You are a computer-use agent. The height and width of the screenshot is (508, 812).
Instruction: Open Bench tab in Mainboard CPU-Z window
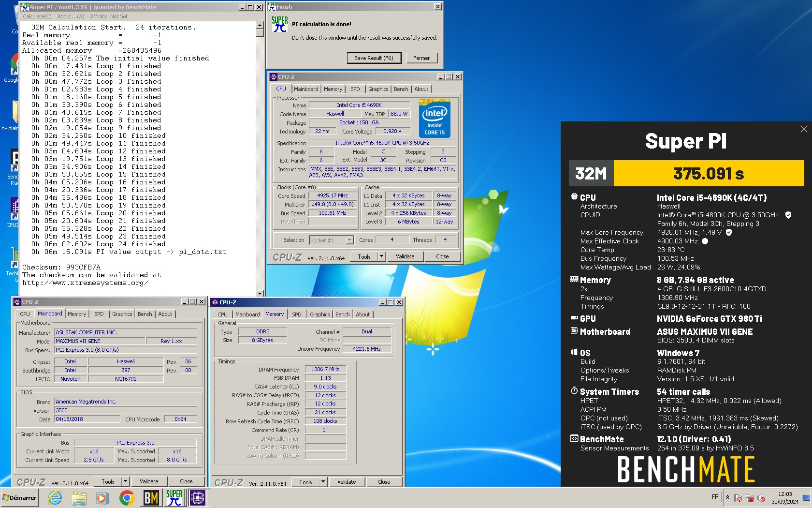click(x=145, y=314)
